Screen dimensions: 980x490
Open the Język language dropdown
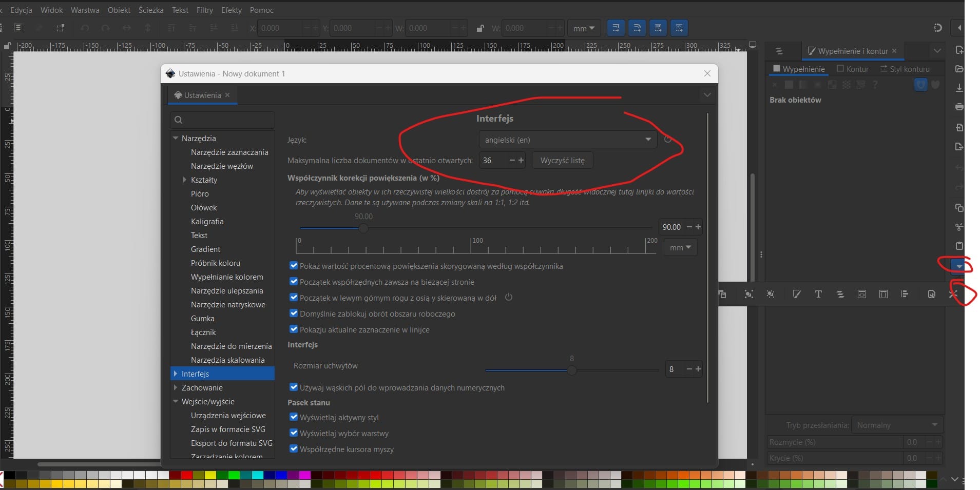point(567,140)
